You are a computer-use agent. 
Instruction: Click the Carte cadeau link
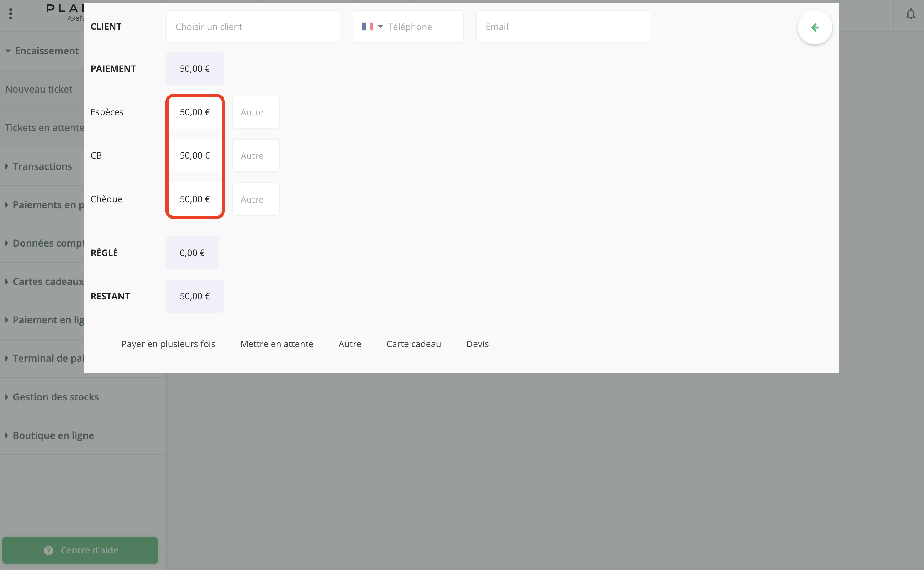point(414,344)
